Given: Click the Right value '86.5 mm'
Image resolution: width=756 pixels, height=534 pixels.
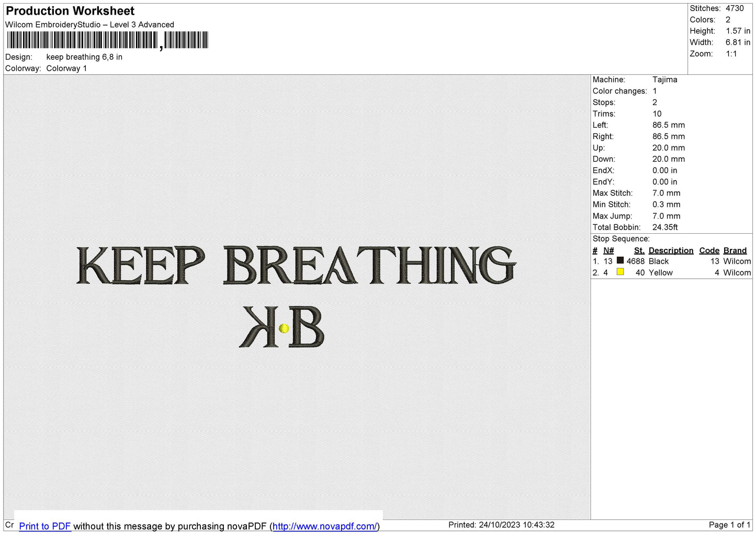Looking at the screenshot, I should 668,137.
